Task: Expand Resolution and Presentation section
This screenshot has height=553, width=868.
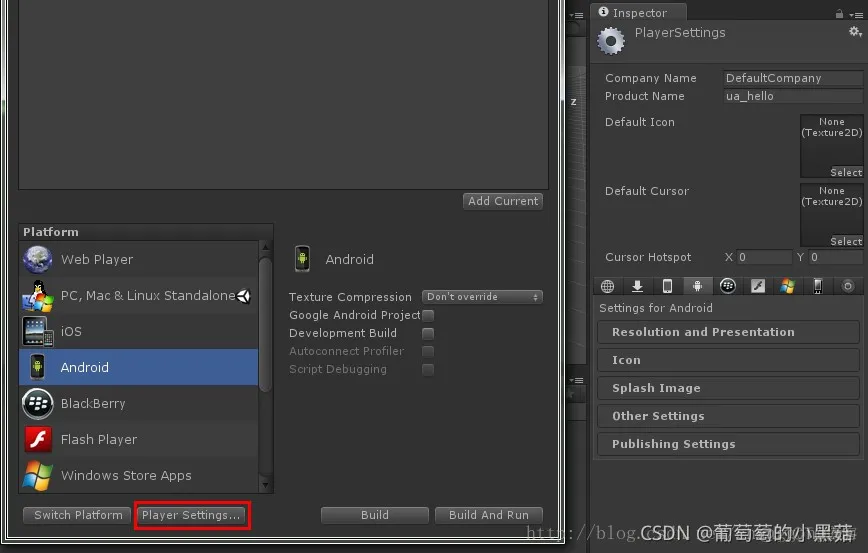Action: pos(728,332)
